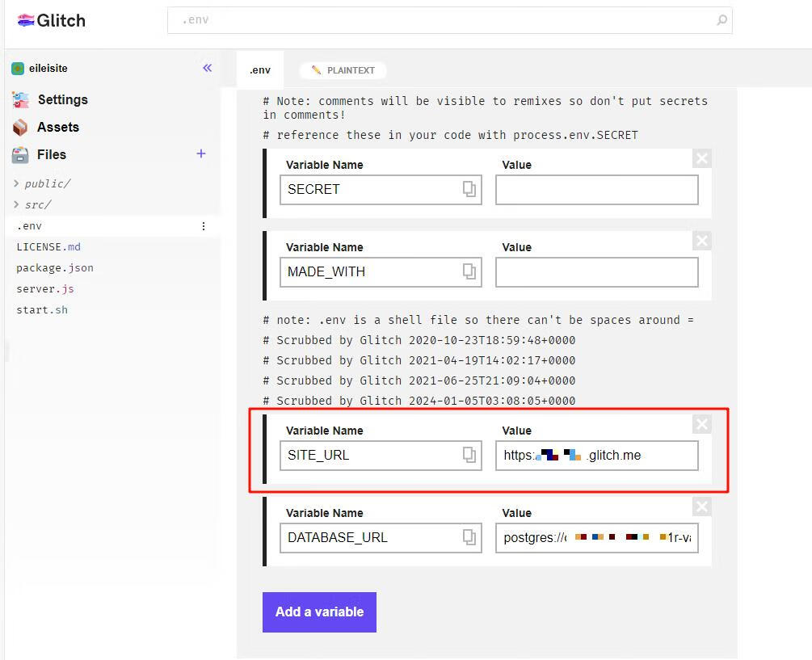Image resolution: width=812 pixels, height=660 pixels.
Task: Click the search magnifier icon
Action: click(x=722, y=20)
